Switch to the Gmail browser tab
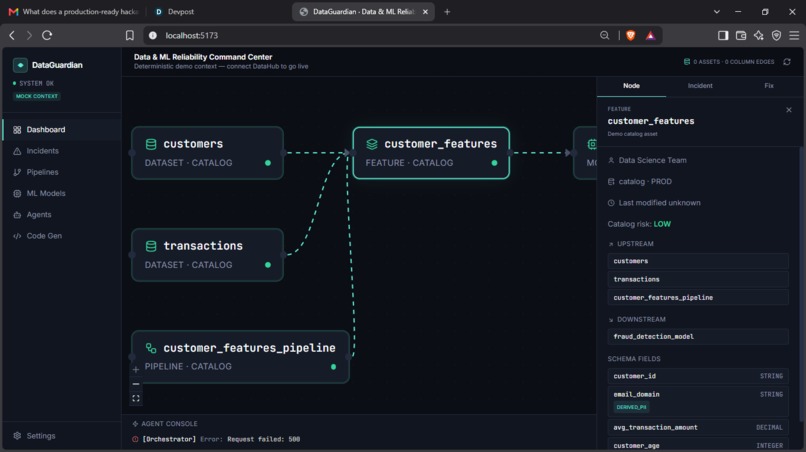 (75, 11)
